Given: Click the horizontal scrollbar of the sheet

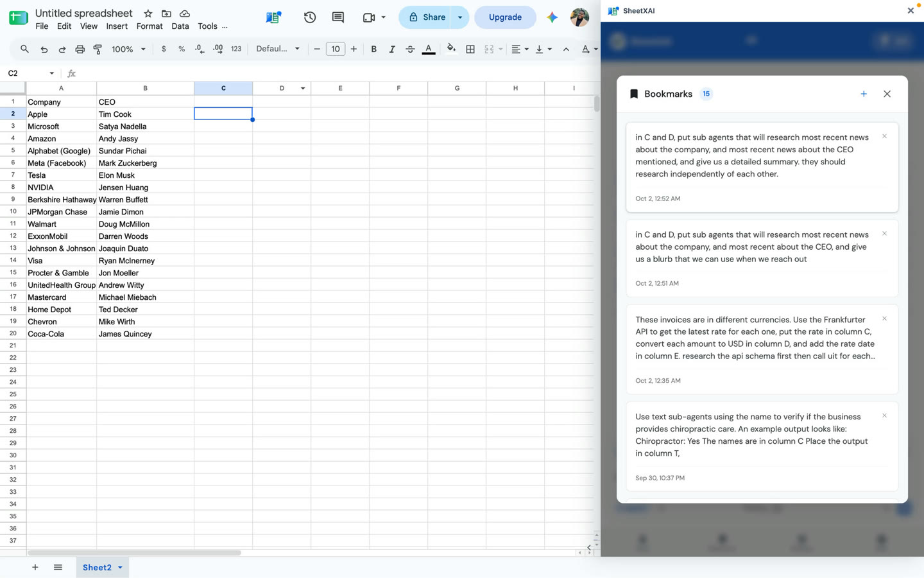Looking at the screenshot, I should 134,552.
